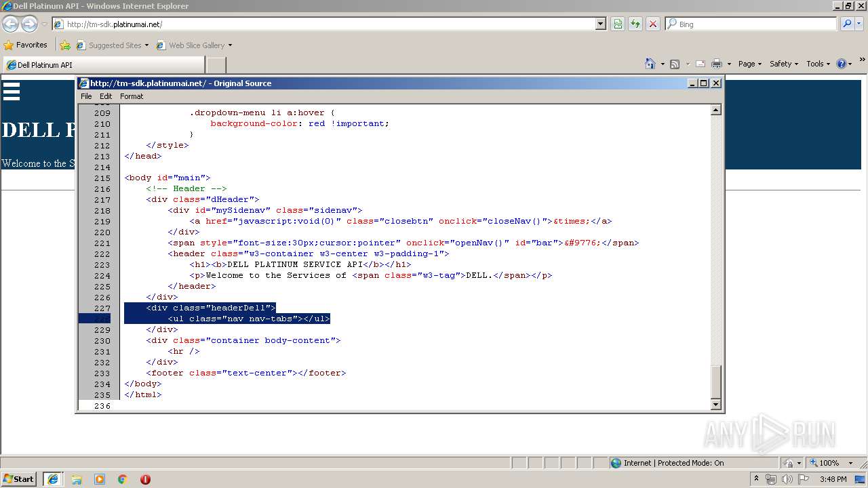Open Format menu in Original Source window
This screenshot has width=868, height=488.
click(x=132, y=96)
